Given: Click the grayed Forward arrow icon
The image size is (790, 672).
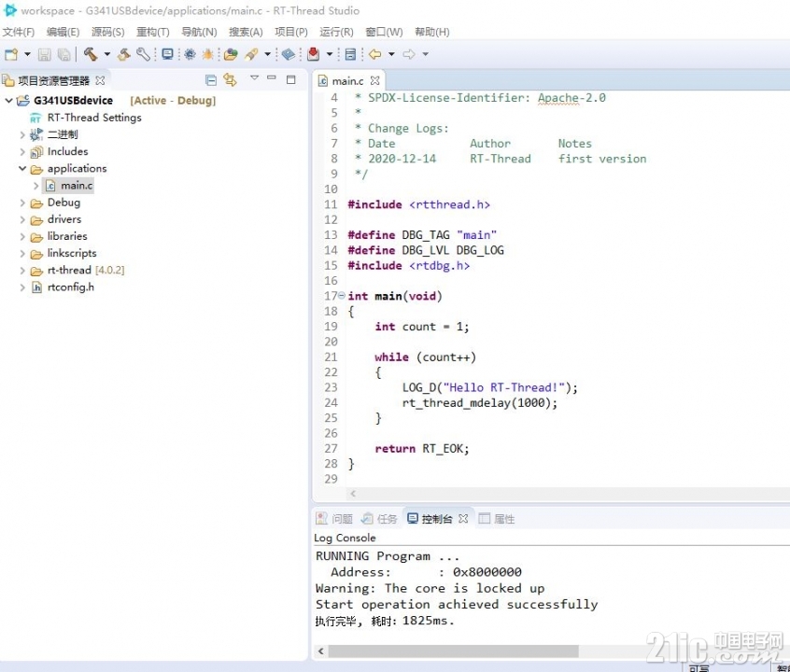Looking at the screenshot, I should click(409, 54).
